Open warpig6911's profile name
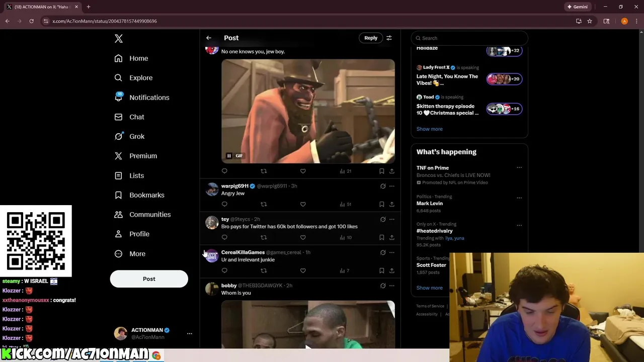Image resolution: width=644 pixels, height=362 pixels. pyautogui.click(x=235, y=186)
